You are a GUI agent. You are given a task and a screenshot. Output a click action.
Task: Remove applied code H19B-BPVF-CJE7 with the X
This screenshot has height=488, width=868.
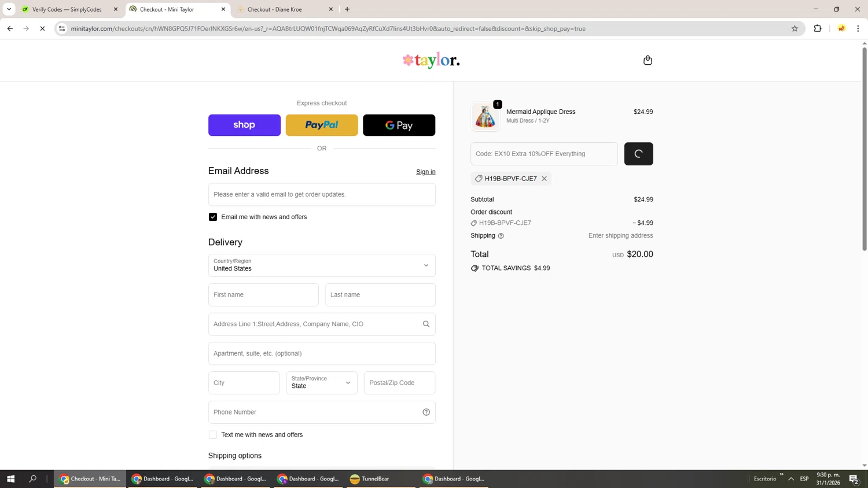click(x=544, y=179)
